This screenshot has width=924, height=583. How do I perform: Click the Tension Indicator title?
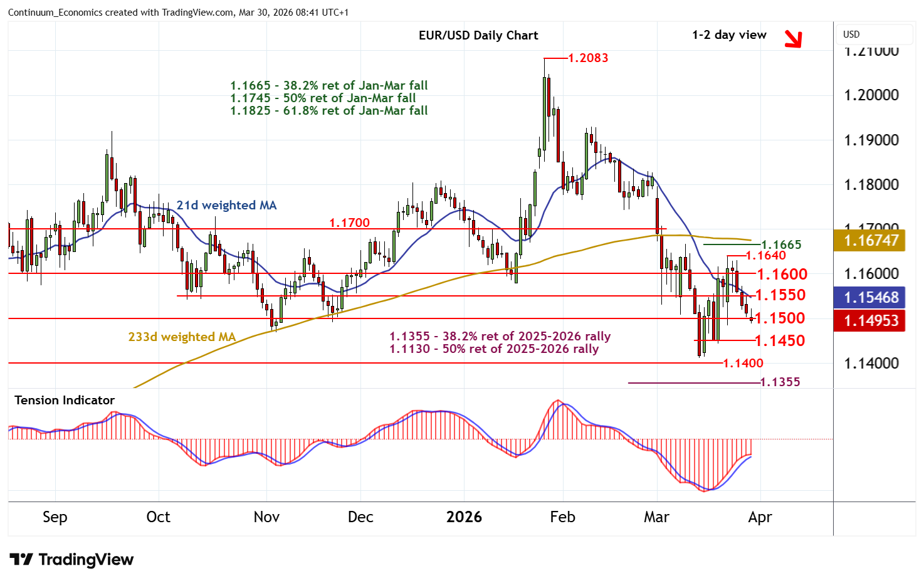[x=65, y=400]
